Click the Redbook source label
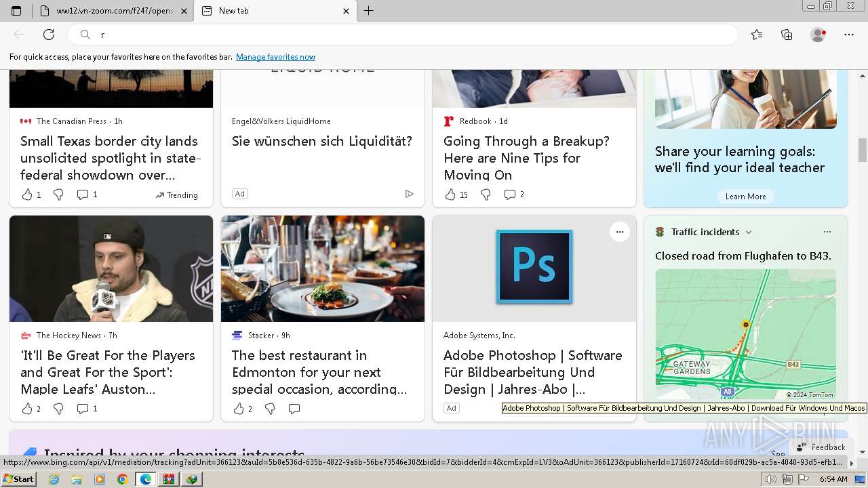Viewport: 868px width, 488px height. coord(475,121)
